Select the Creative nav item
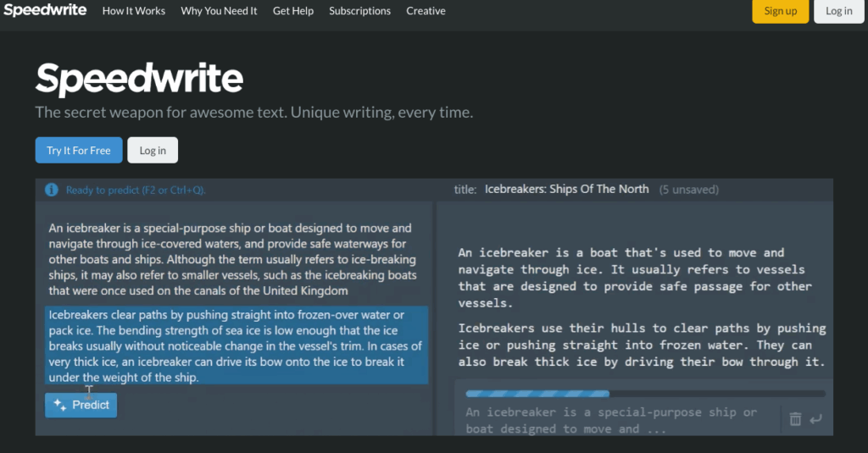Viewport: 868px width, 453px height. [426, 11]
